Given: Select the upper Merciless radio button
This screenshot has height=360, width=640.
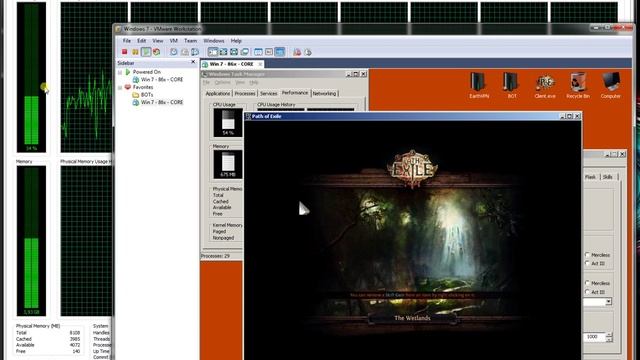Looking at the screenshot, I should [x=588, y=255].
